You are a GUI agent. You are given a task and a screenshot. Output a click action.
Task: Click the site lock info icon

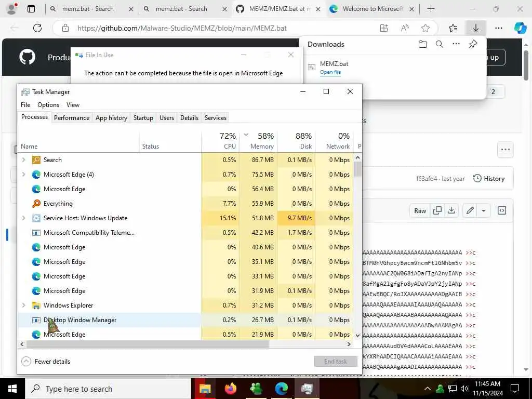(65, 28)
